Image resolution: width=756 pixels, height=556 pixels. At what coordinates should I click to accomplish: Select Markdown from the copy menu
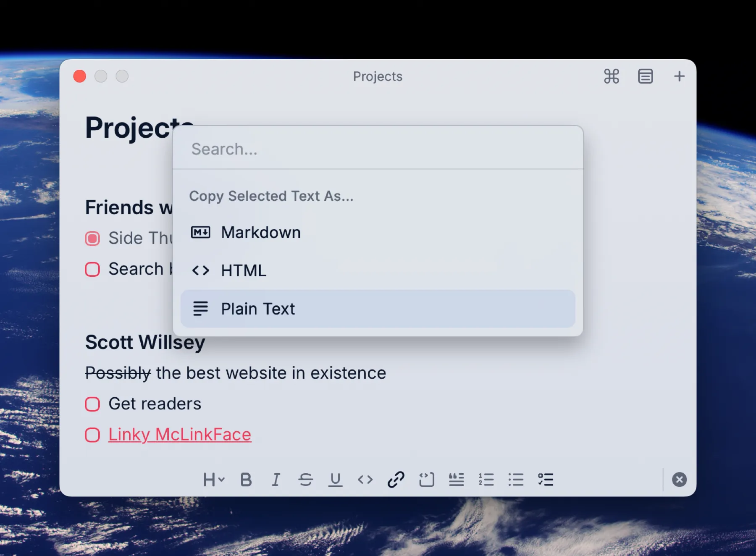(260, 232)
